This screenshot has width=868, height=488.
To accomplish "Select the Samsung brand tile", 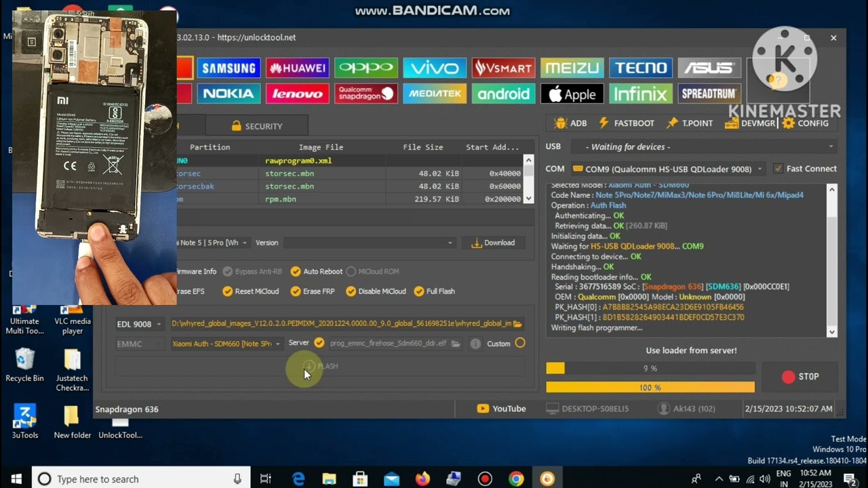I will 229,68.
